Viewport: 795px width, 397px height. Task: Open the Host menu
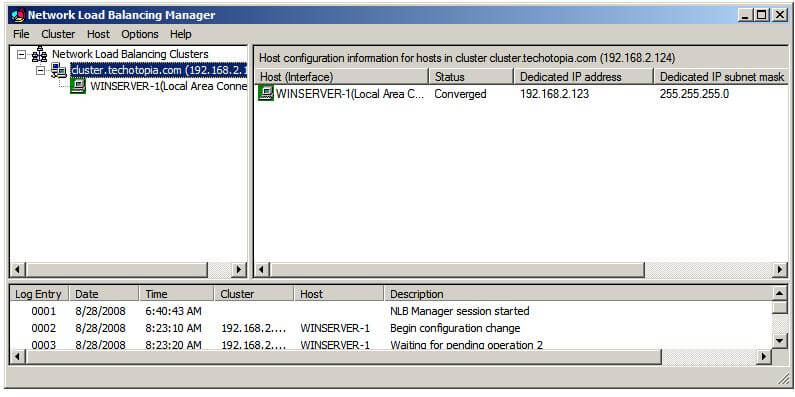(98, 34)
